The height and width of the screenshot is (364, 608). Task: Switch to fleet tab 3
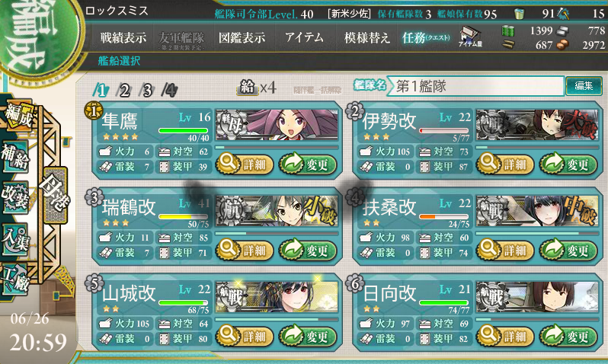[147, 91]
